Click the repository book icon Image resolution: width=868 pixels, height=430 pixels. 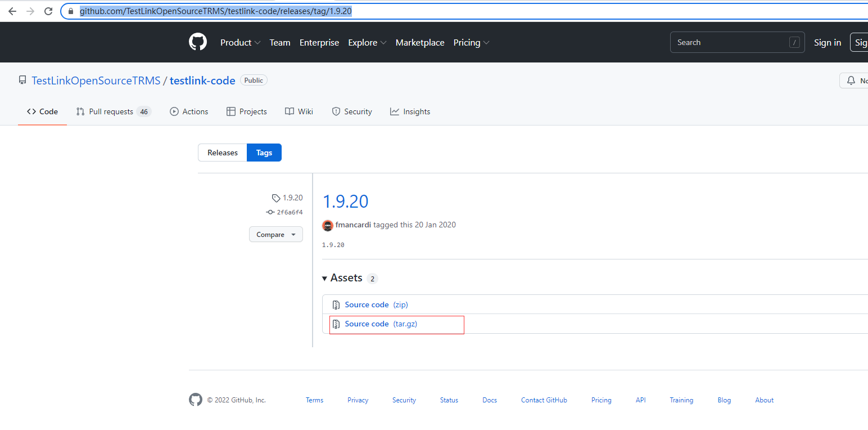pos(22,80)
